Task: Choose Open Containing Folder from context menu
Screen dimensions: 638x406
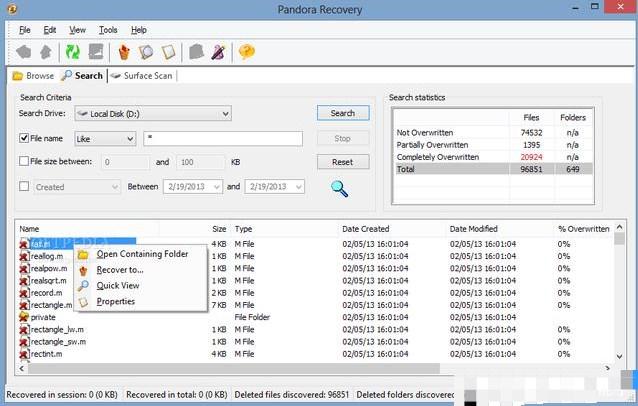Action: [142, 254]
